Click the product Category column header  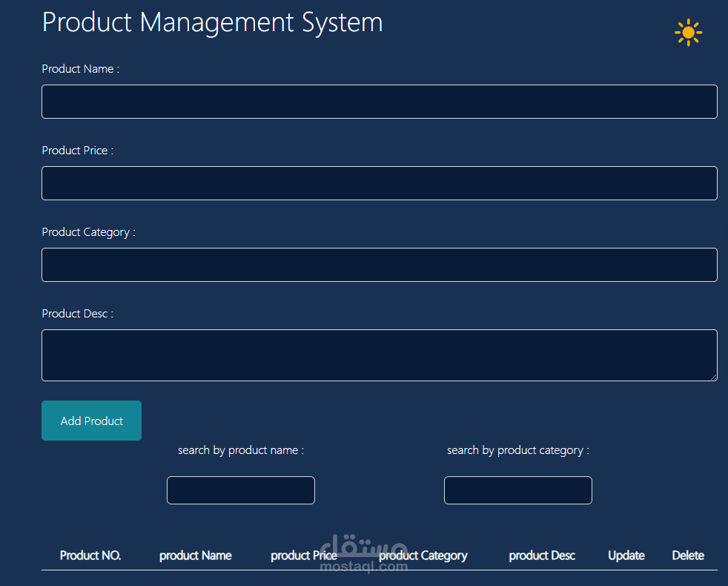423,556
